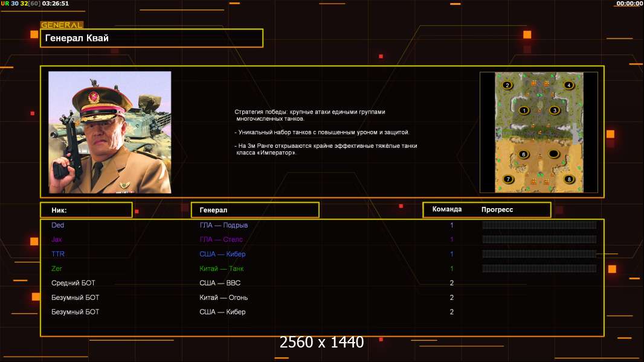Viewport: 644px width, 362px height.
Task: Click the "Китай — Огонь" general entry
Action: pos(224,297)
